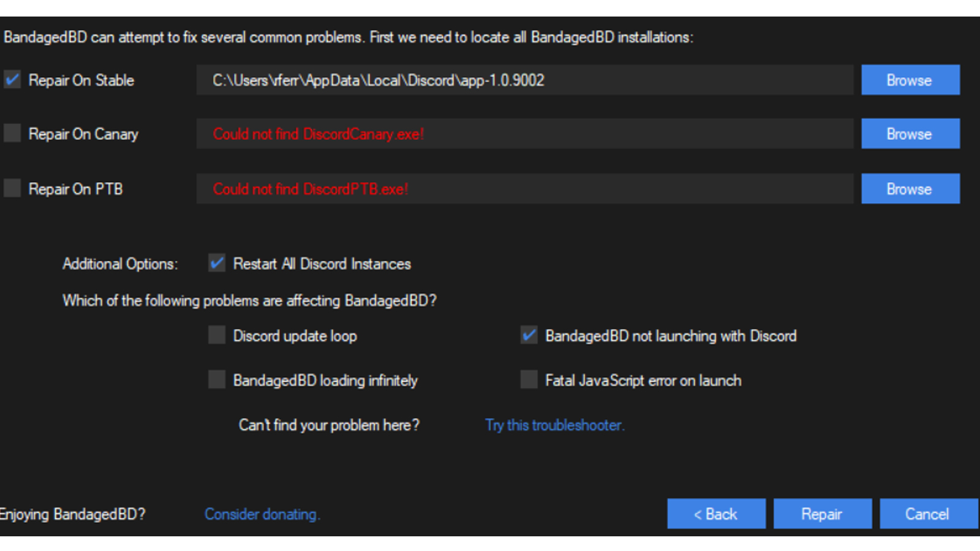The image size is (980, 551).
Task: Click the 'Can't find your problem here?' text
Action: click(329, 425)
